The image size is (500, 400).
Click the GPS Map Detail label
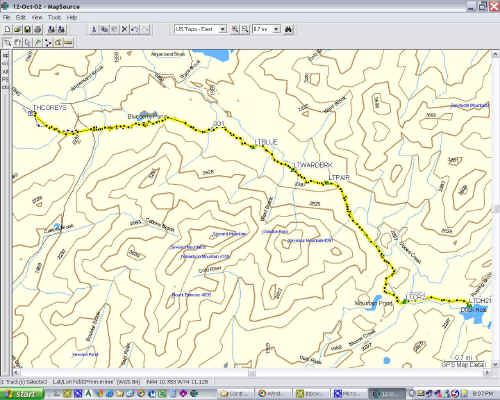[463, 365]
